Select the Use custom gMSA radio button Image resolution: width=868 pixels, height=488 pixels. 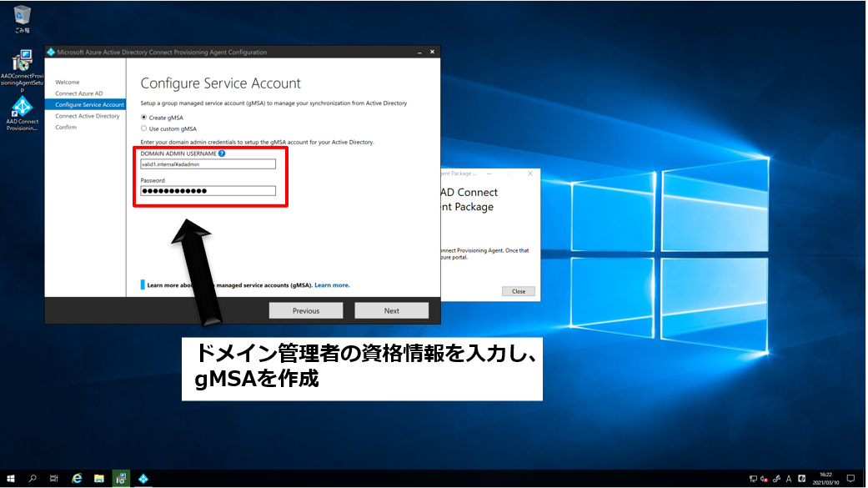pyautogui.click(x=144, y=128)
